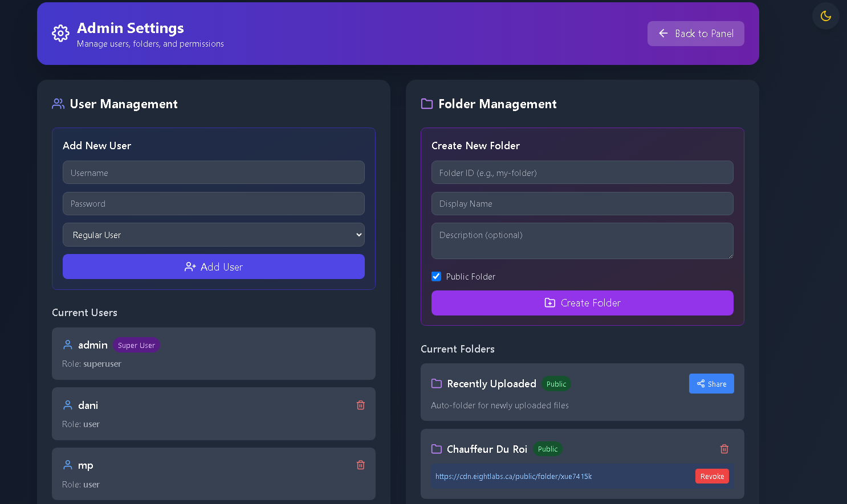Image resolution: width=847 pixels, height=504 pixels.
Task: Click the Share icon on Recently Uploaded folder
Action: 702,383
